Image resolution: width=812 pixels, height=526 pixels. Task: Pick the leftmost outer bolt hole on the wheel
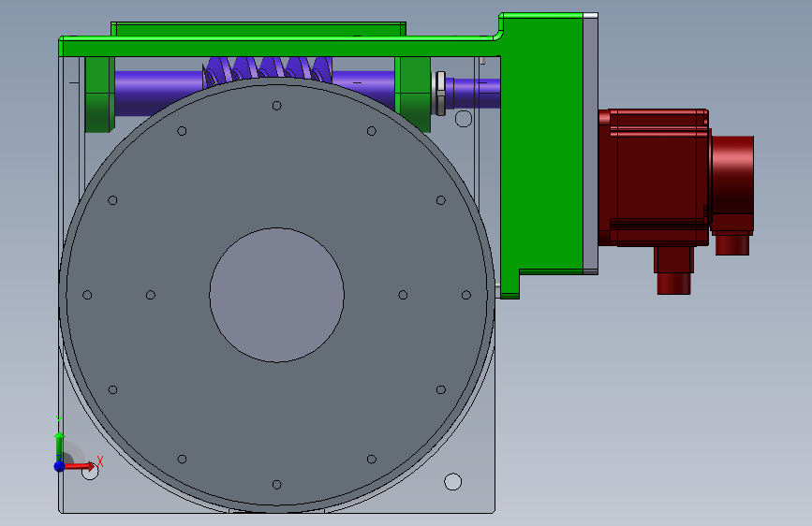(87, 295)
